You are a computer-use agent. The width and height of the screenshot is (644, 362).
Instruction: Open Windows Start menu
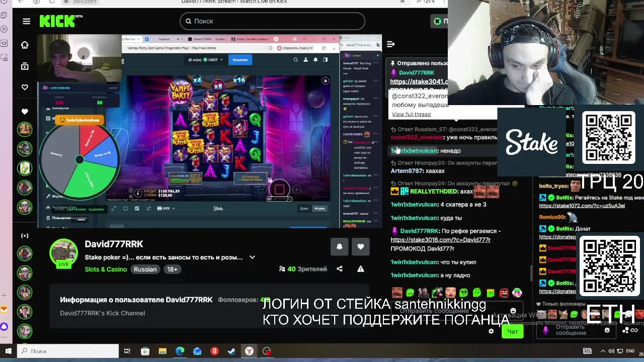(8, 351)
